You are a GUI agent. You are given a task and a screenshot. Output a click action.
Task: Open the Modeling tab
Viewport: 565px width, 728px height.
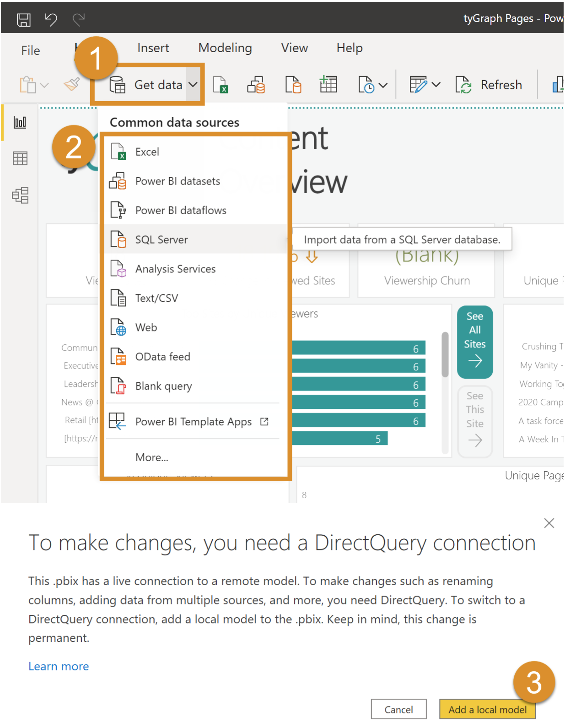point(225,48)
